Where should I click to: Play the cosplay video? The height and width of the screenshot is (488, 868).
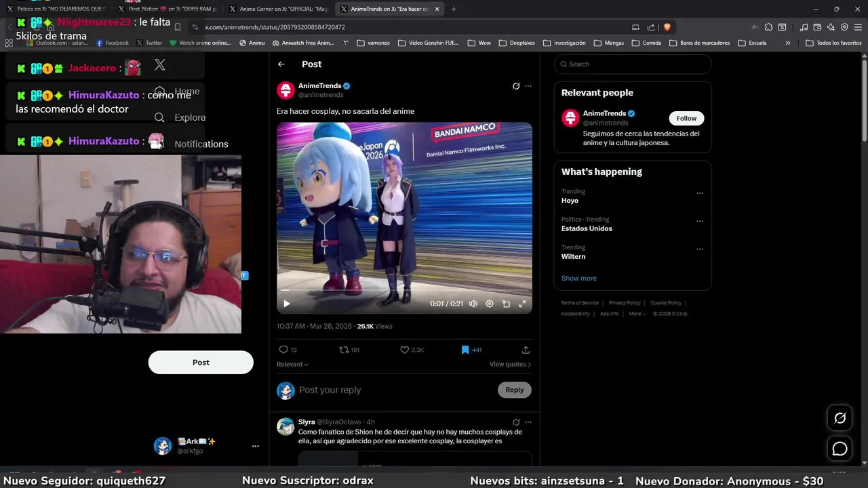286,304
